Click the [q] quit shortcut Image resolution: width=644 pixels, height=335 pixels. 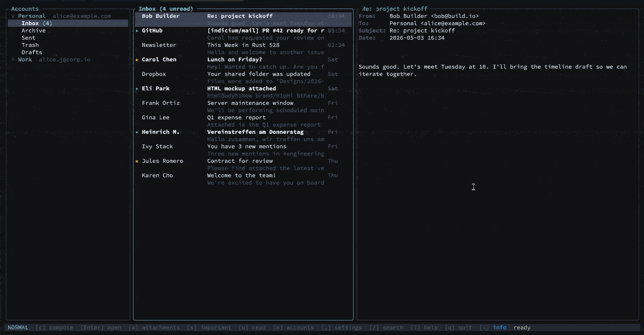[x=458, y=328]
